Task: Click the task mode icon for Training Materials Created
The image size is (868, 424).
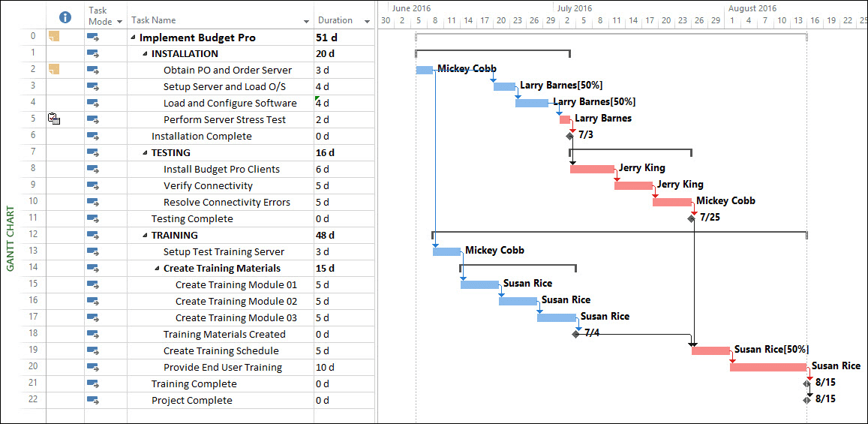Action: coord(92,335)
